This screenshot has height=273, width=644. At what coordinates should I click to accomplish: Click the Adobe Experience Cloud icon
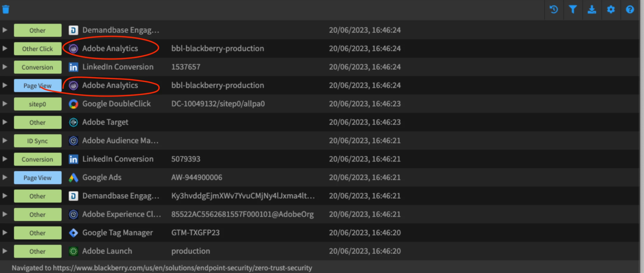[73, 214]
